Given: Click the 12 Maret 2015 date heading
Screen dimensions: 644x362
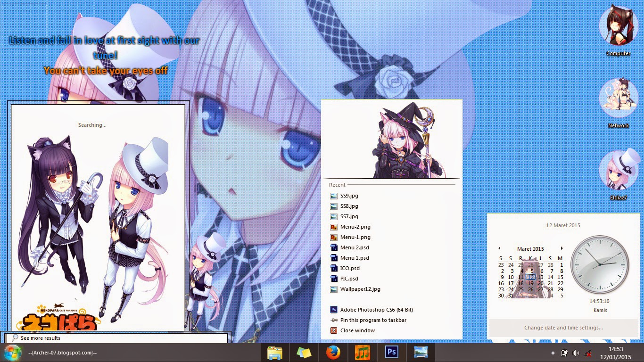Looking at the screenshot, I should point(563,225).
